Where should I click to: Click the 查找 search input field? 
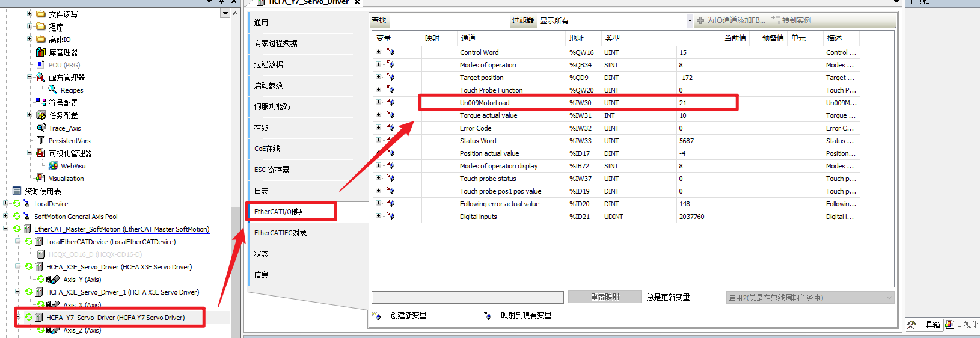[x=448, y=21]
